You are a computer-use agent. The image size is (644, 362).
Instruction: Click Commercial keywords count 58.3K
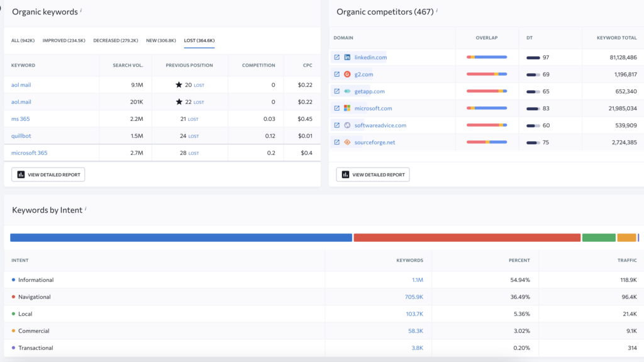pos(416,331)
